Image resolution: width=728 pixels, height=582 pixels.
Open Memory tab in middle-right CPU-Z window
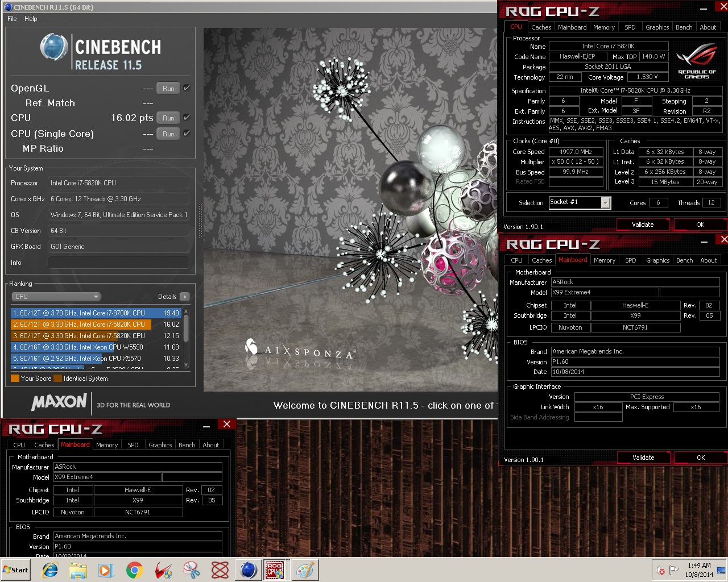(605, 260)
